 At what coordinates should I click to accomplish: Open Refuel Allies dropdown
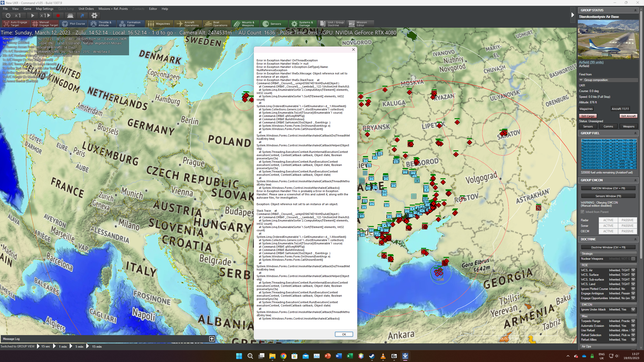(x=633, y=340)
